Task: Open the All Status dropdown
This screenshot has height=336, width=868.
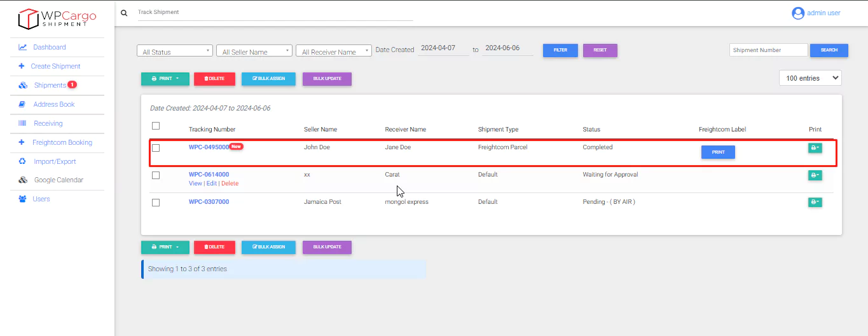Action: click(x=175, y=51)
